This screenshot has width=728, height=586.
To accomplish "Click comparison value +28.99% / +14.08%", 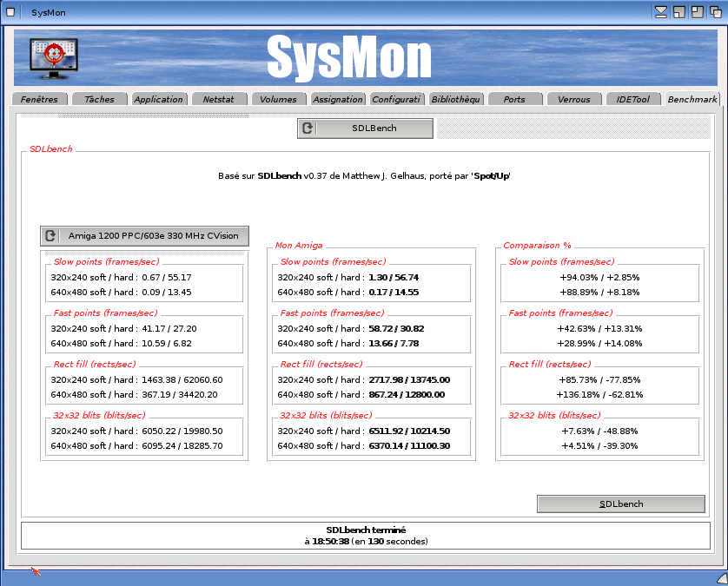I will tap(599, 343).
